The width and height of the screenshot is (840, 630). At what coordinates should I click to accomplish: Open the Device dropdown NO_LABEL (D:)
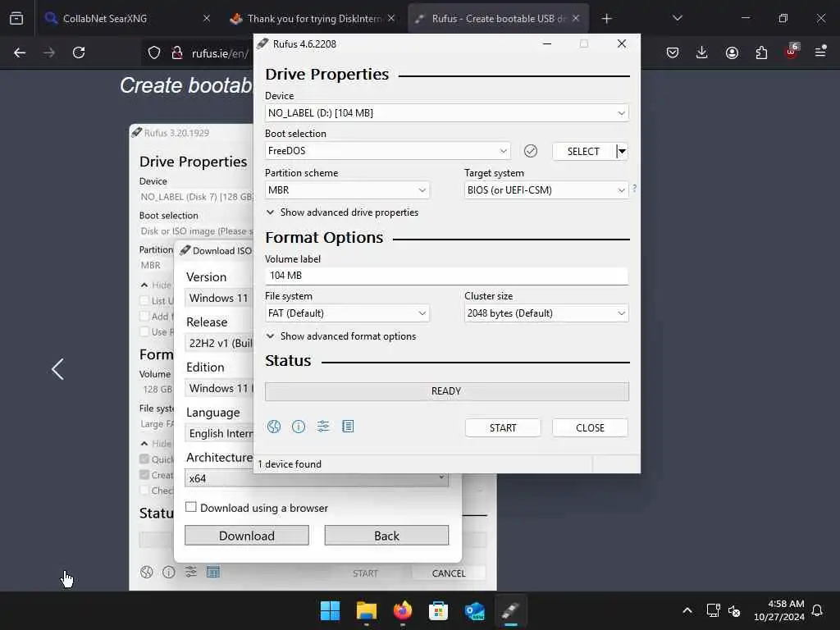447,113
